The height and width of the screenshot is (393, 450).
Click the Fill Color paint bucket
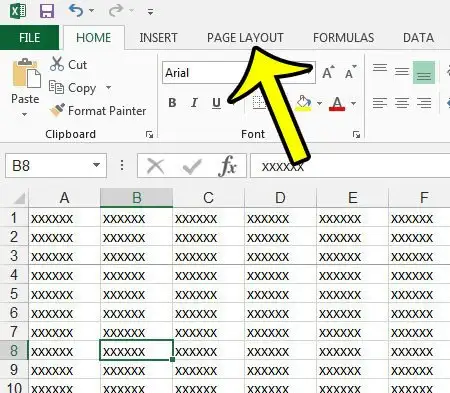[x=304, y=103]
